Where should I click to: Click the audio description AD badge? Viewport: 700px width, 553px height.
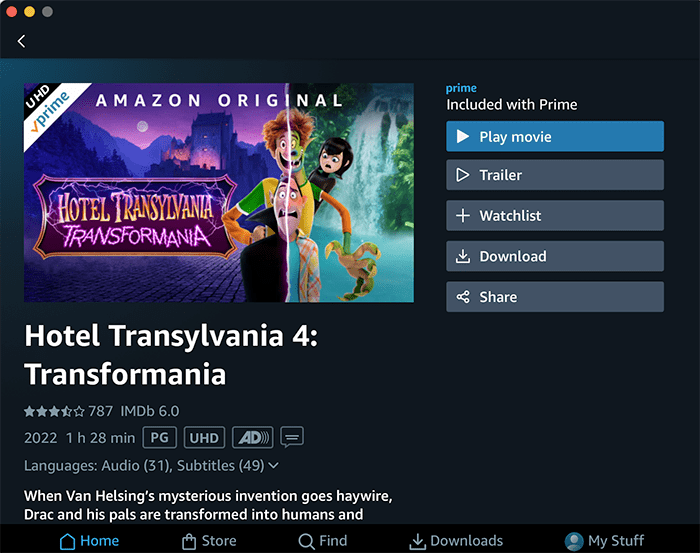[x=252, y=437]
